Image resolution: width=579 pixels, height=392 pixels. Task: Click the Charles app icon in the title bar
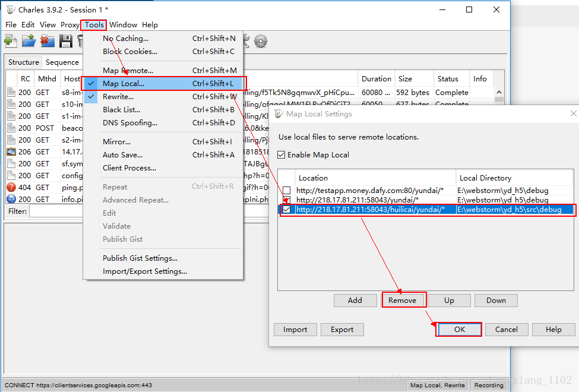point(10,10)
